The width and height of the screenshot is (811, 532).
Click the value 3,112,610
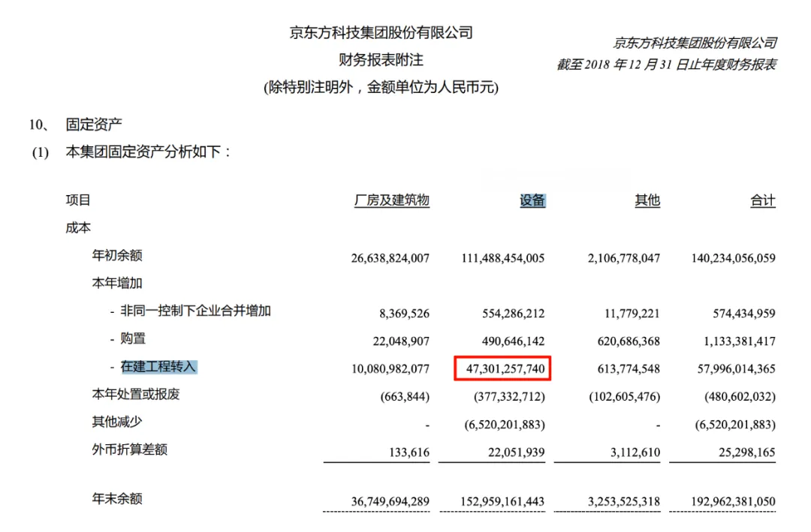tap(635, 452)
